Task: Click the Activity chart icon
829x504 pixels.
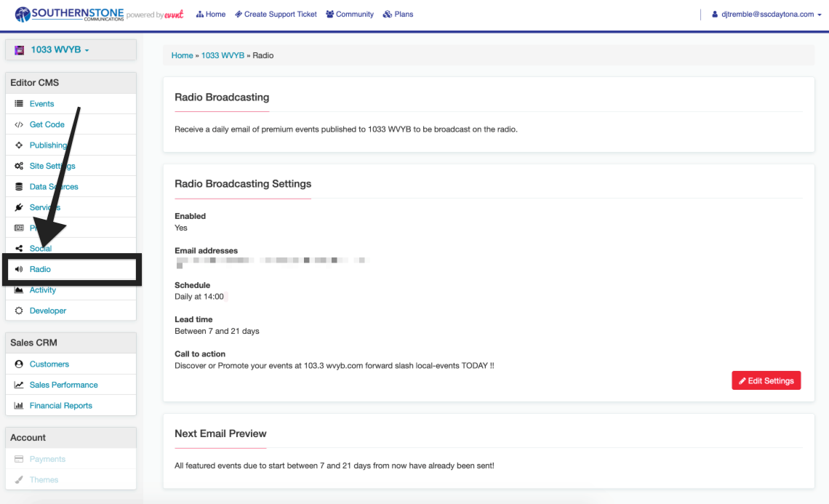Action: 19,289
